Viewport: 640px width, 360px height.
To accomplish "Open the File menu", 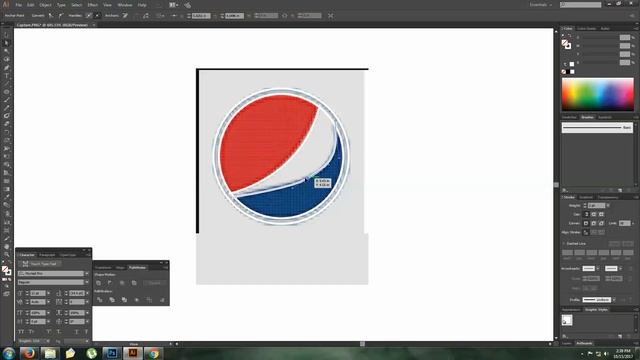I will click(19, 5).
